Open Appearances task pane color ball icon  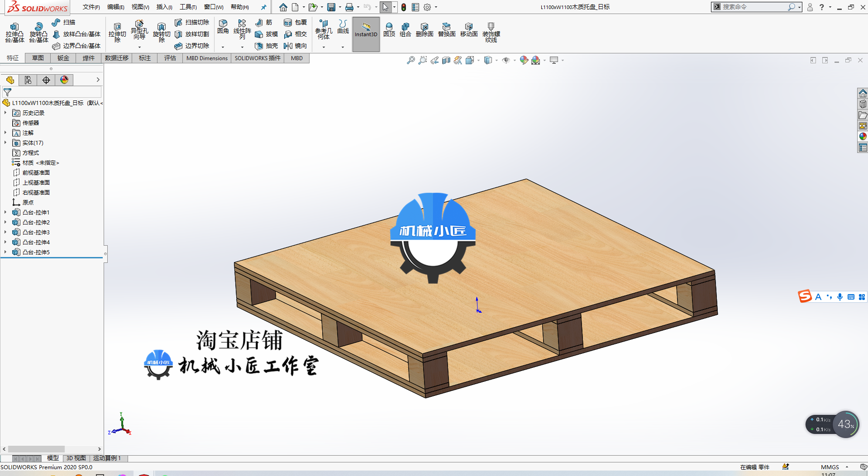(863, 136)
